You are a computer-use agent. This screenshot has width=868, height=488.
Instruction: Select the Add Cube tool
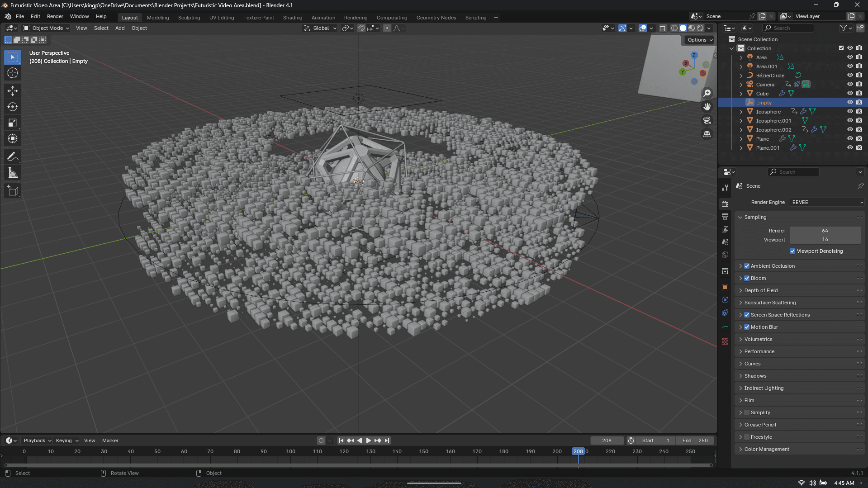(x=13, y=191)
